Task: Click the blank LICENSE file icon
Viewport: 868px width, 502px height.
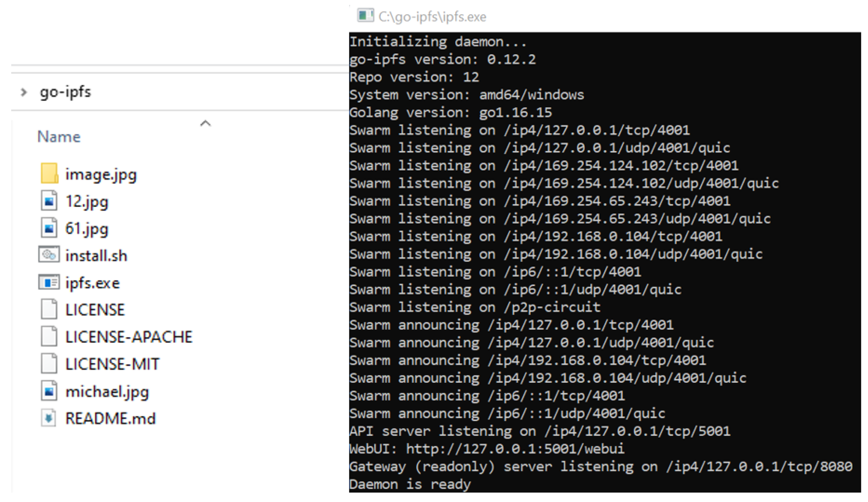Action: [x=49, y=309]
